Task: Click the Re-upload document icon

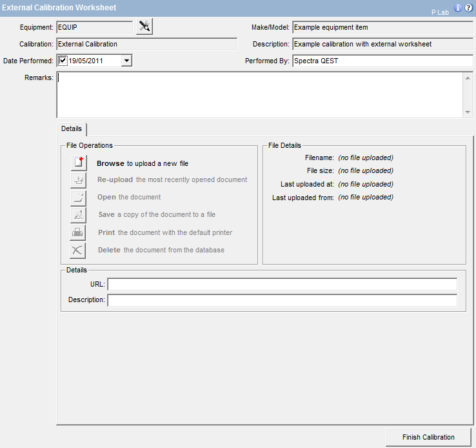Action: point(78,180)
